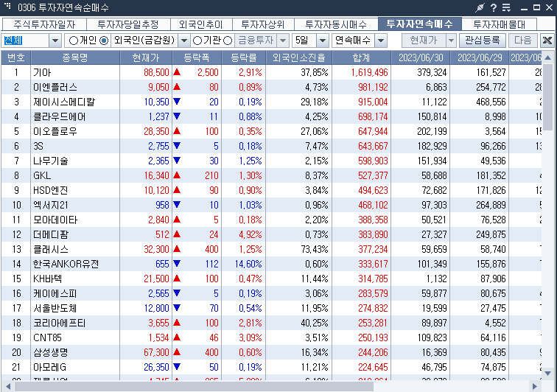Image resolution: width=557 pixels, height=392 pixels.
Task: Click the vertical scrollbar thumb
Action: 547,97
